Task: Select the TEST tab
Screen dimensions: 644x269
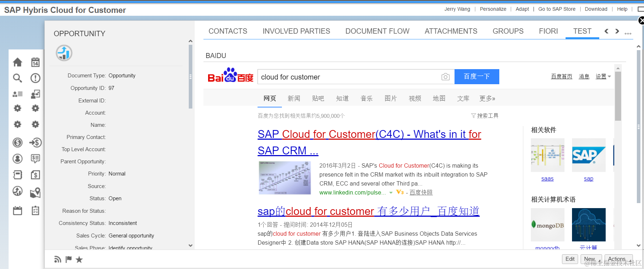Action: pos(582,31)
